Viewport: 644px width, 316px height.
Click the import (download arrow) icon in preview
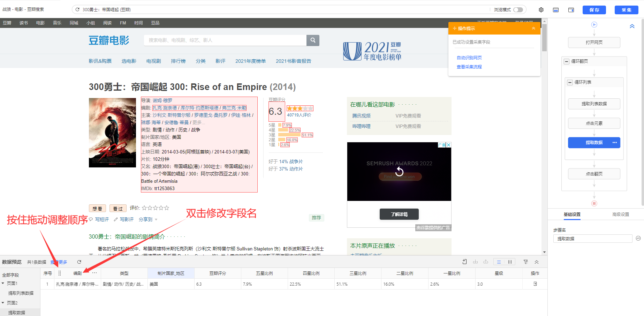tap(475, 262)
